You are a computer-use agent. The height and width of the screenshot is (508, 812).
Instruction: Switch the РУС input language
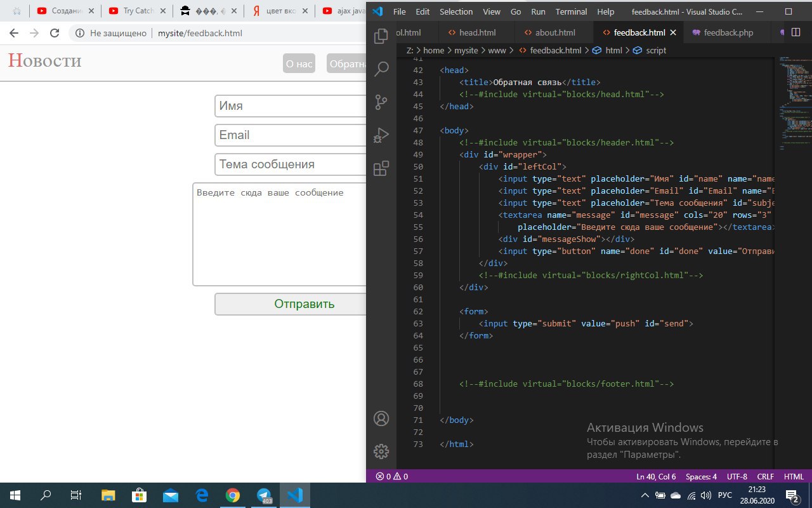pyautogui.click(x=725, y=495)
